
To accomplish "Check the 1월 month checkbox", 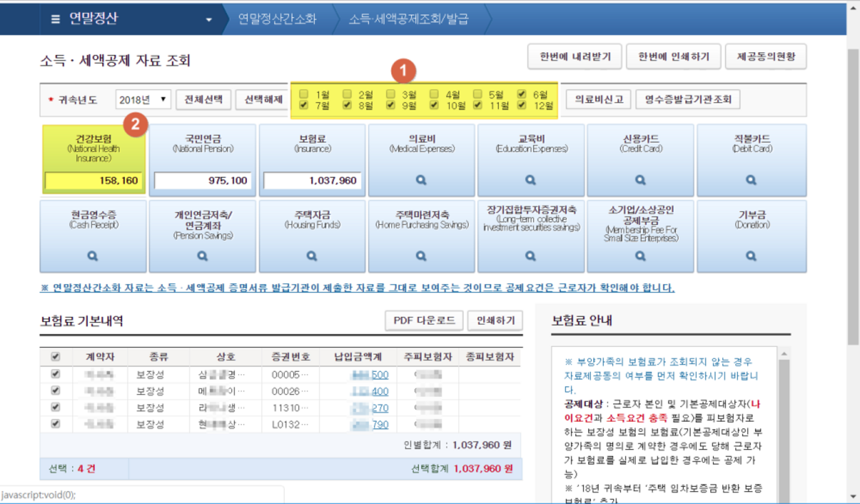I will [304, 94].
